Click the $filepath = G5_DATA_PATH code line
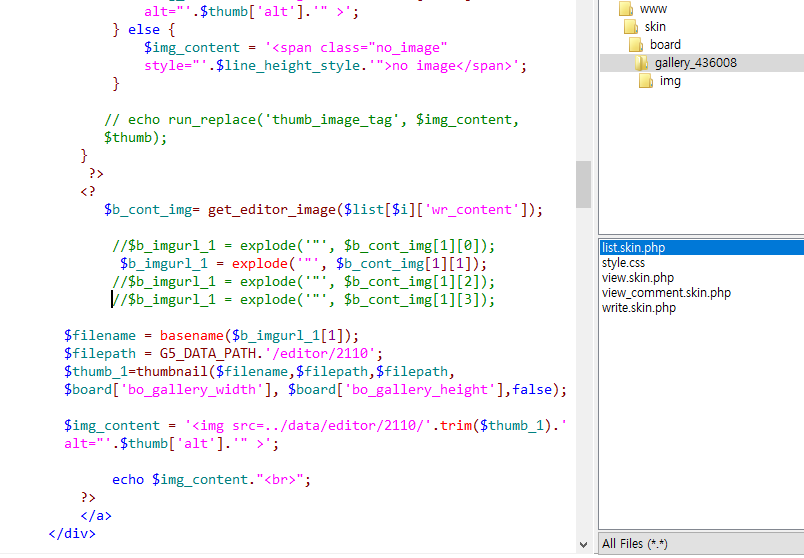The height and width of the screenshot is (558, 804). [x=222, y=353]
